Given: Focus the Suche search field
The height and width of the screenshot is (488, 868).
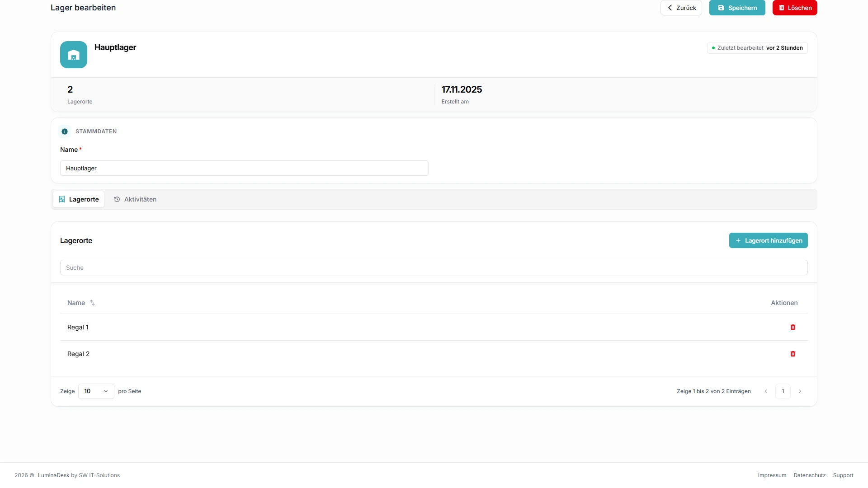Looking at the screenshot, I should 434,267.
